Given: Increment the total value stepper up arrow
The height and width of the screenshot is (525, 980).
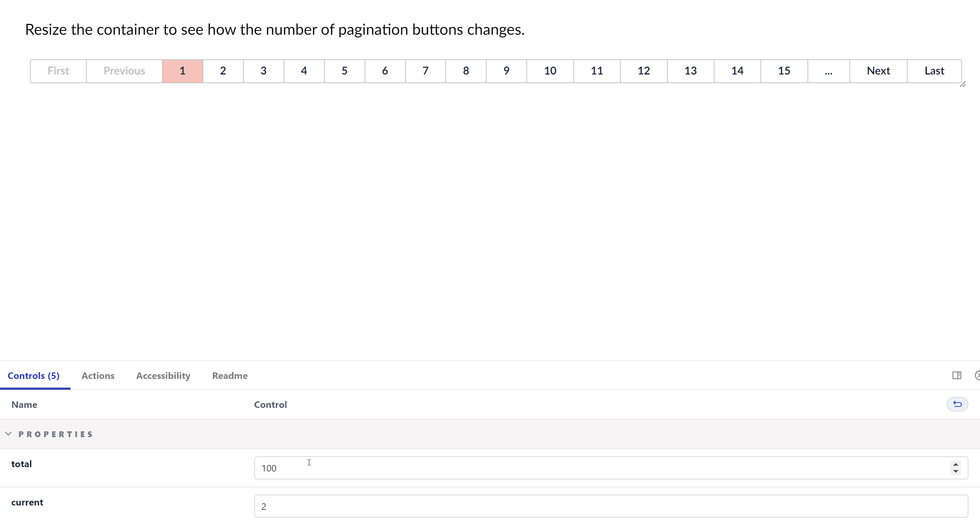Looking at the screenshot, I should point(956,464).
